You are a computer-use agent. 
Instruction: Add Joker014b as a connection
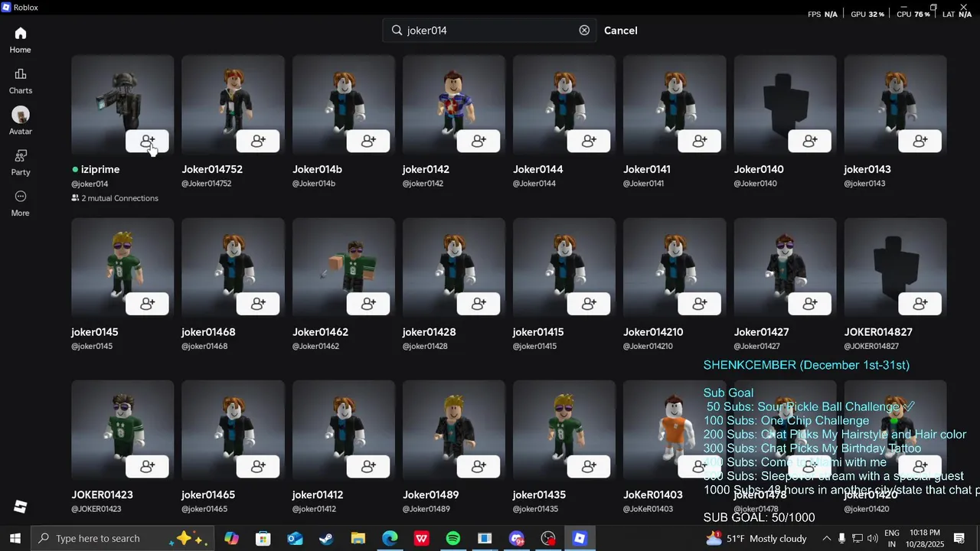(x=368, y=142)
